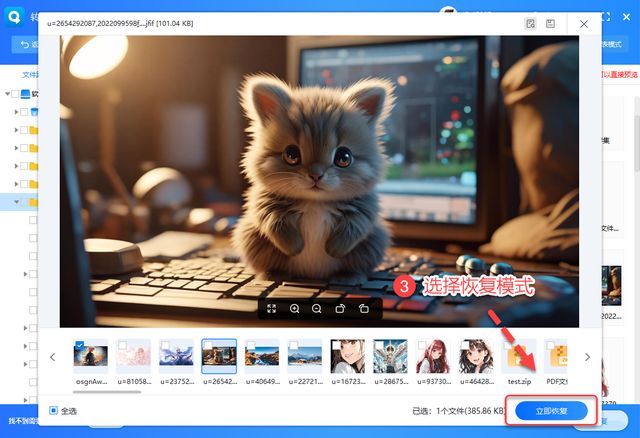Tick the u=81058... thumbnail checkbox
This screenshot has height=438, width=640.
pyautogui.click(x=122, y=345)
